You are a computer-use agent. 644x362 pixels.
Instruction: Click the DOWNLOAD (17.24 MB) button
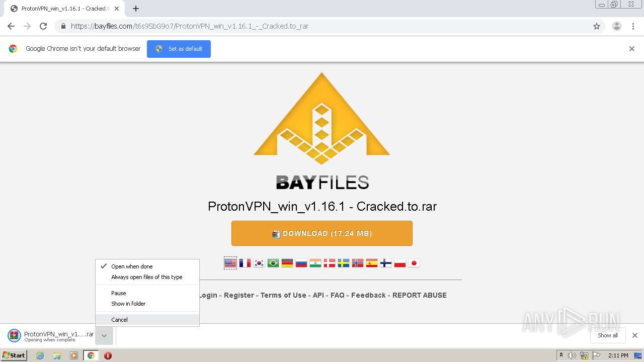coord(322,233)
